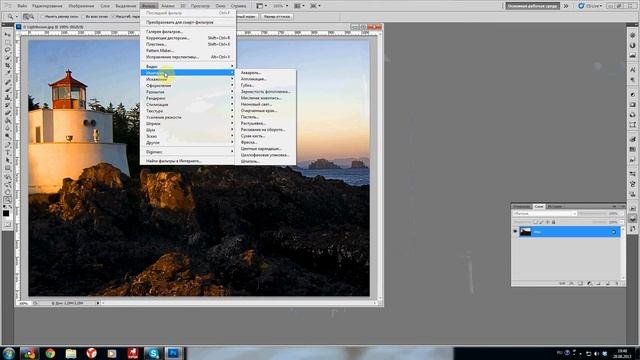640x360 pixels.
Task: Click the foreground color swatch
Action: [x=6, y=213]
